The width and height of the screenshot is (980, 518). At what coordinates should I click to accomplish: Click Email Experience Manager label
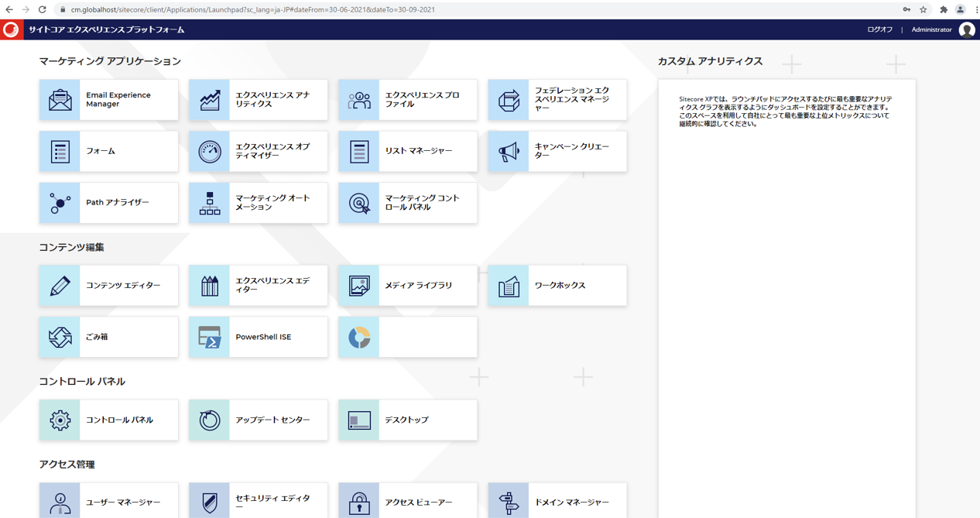coord(118,100)
